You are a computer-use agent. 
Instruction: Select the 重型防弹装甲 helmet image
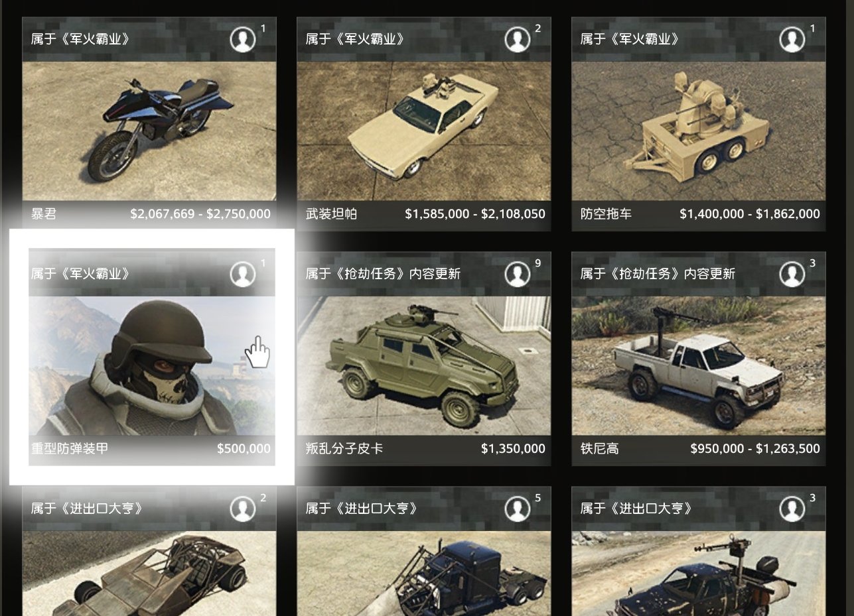pyautogui.click(x=152, y=366)
